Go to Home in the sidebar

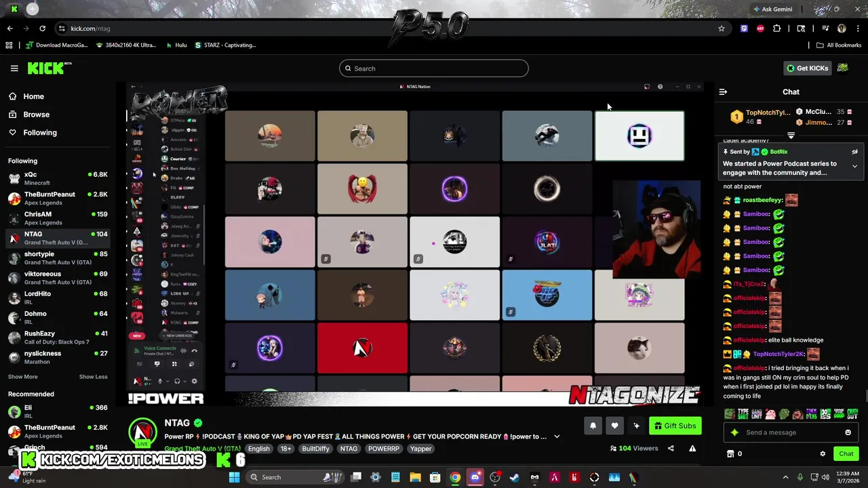pyautogui.click(x=33, y=96)
